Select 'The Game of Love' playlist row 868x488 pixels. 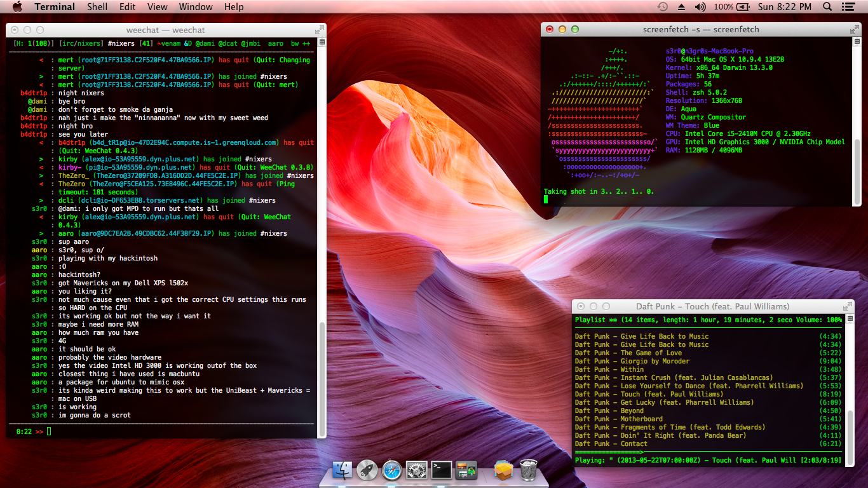[x=709, y=353]
